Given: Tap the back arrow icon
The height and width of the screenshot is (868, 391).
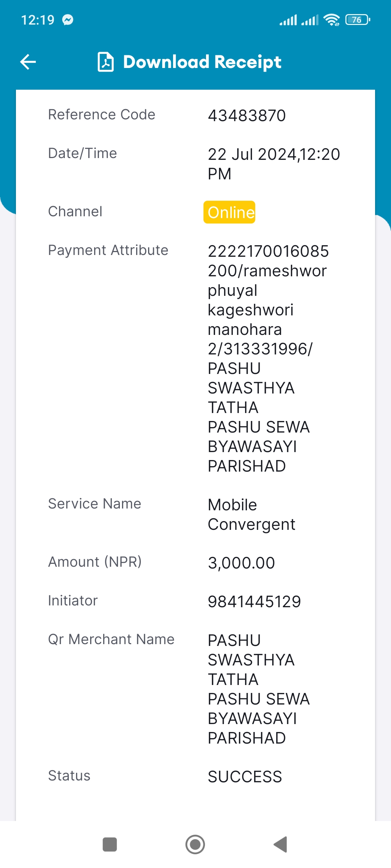Looking at the screenshot, I should (x=28, y=62).
